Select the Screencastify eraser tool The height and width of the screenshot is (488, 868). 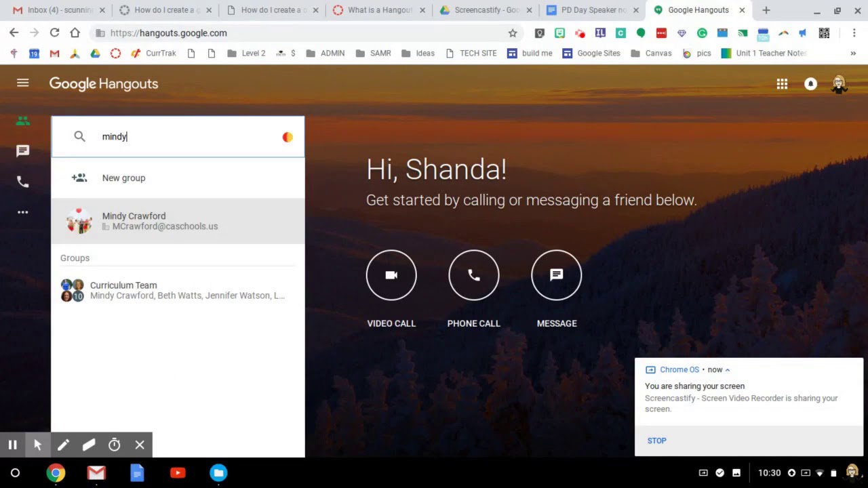point(89,445)
